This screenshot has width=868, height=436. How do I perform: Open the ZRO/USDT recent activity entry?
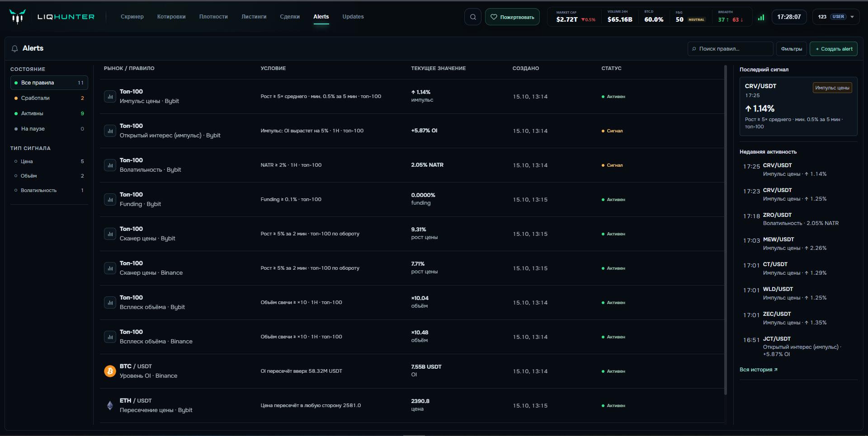[798, 219]
